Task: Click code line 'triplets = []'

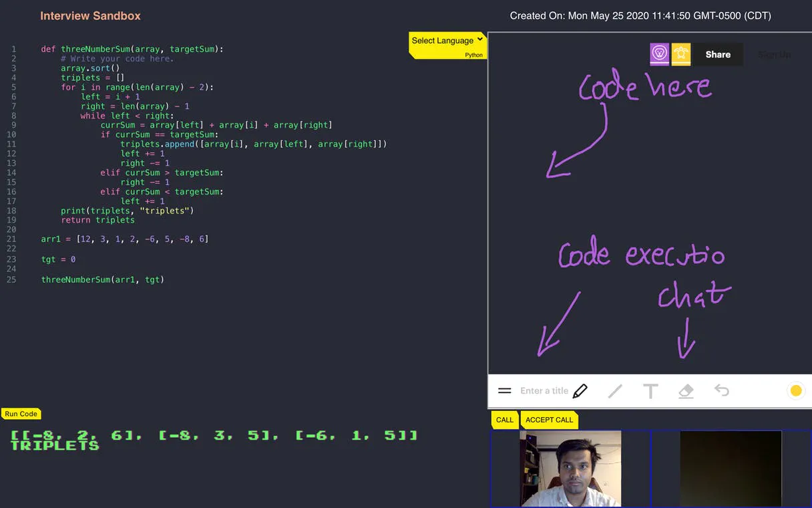Action: coord(93,78)
